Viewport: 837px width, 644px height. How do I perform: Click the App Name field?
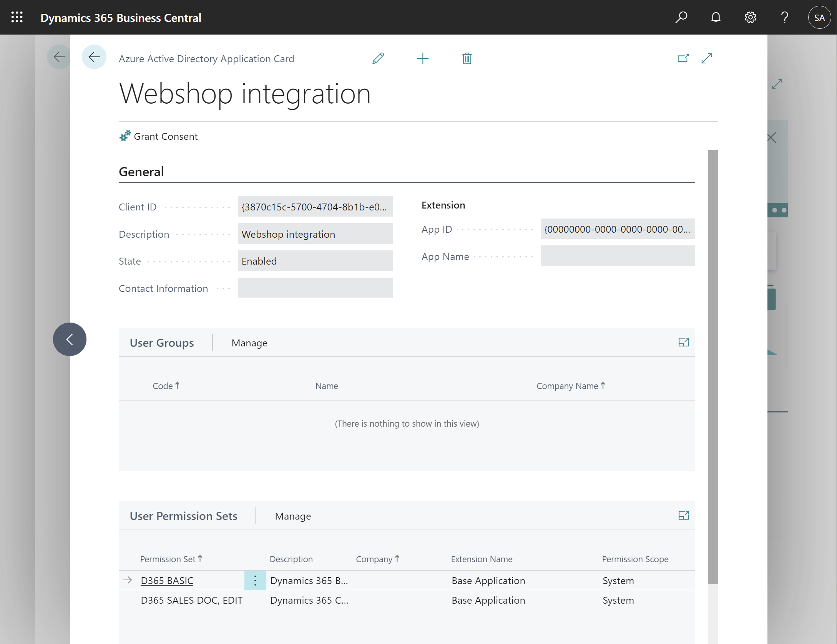618,256
